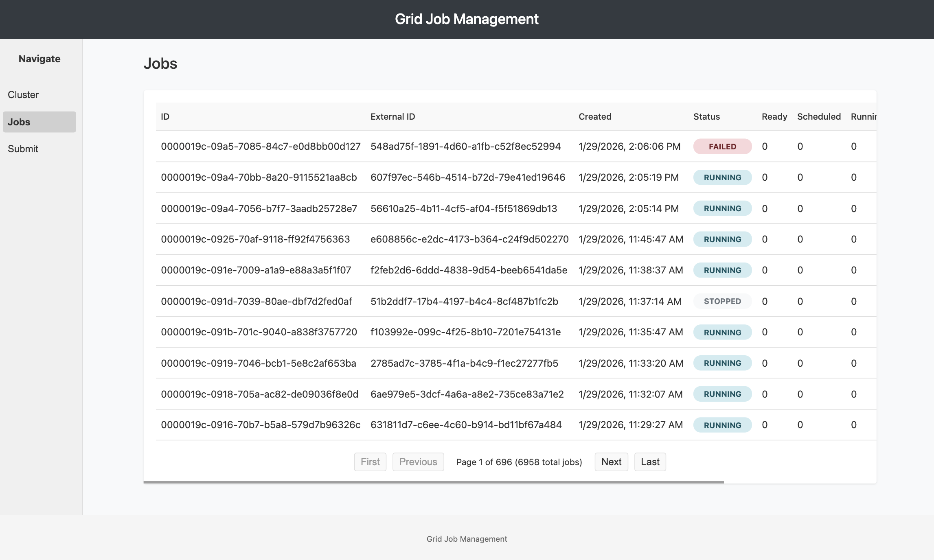This screenshot has width=934, height=560.
Task: Click the Previous pagination button
Action: pos(418,462)
